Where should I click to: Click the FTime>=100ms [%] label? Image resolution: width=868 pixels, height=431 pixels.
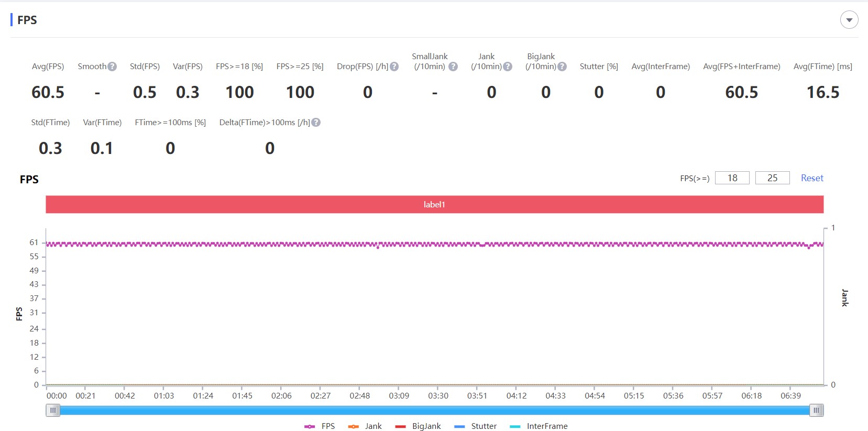coord(170,123)
